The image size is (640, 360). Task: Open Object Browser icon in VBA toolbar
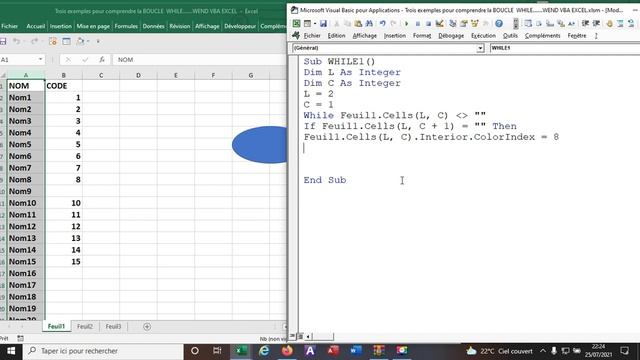(475, 24)
